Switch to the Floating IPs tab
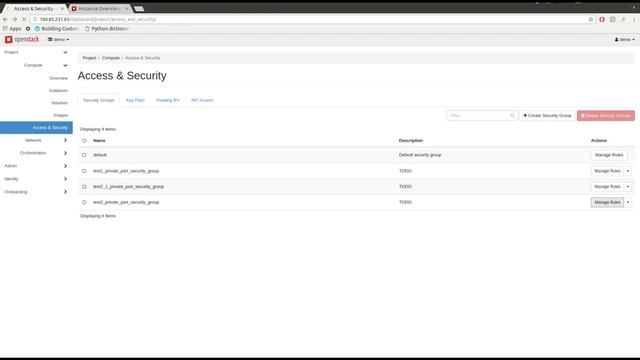The image size is (640, 360). (x=168, y=100)
